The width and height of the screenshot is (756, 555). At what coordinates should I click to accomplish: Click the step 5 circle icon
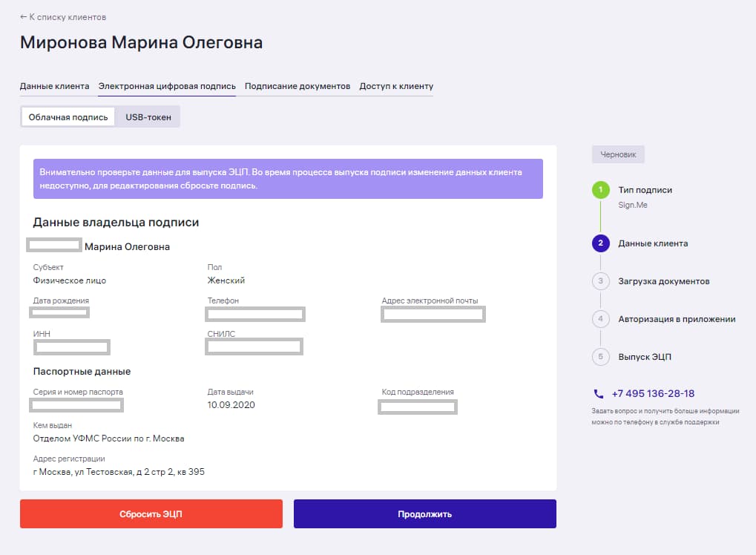click(600, 357)
